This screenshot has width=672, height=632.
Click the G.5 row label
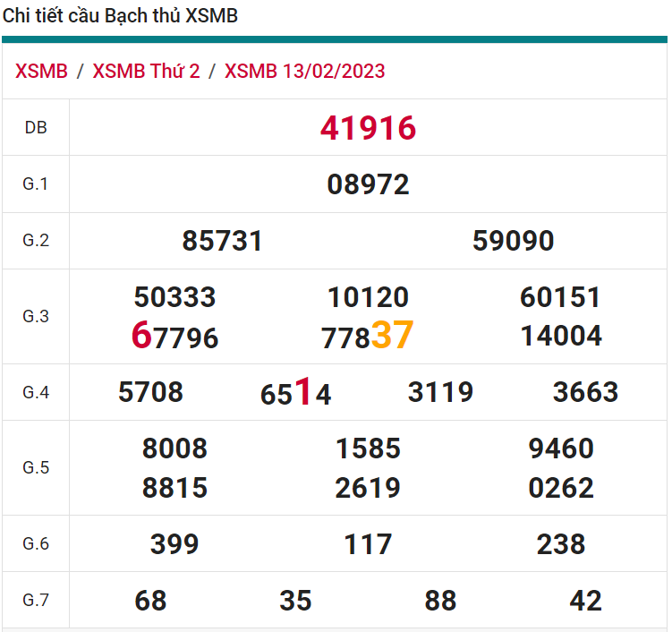click(36, 468)
